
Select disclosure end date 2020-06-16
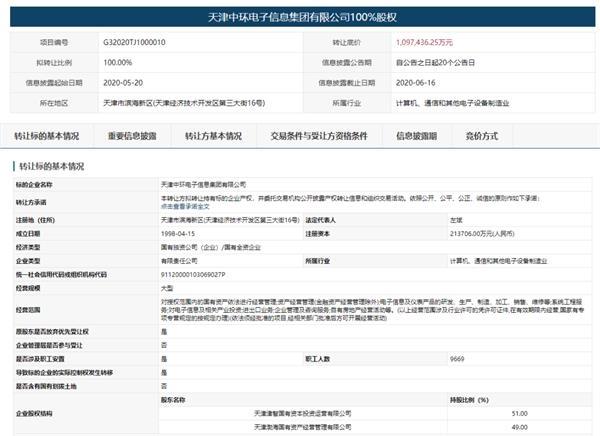pos(416,83)
